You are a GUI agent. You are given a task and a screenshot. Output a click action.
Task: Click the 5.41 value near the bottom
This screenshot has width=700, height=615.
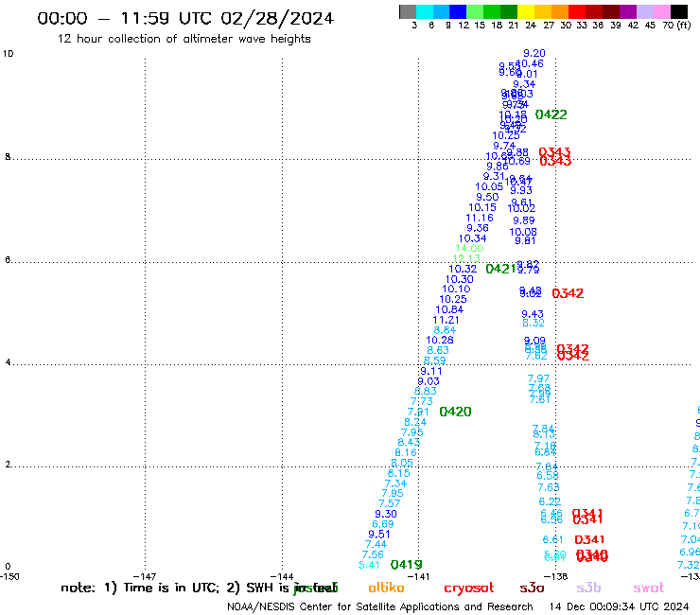click(x=369, y=565)
